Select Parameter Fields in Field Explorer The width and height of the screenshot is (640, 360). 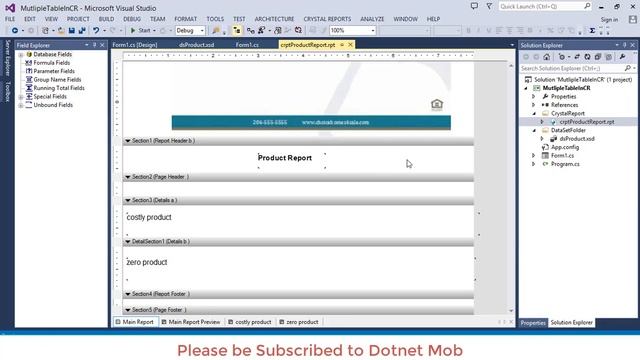(x=54, y=71)
